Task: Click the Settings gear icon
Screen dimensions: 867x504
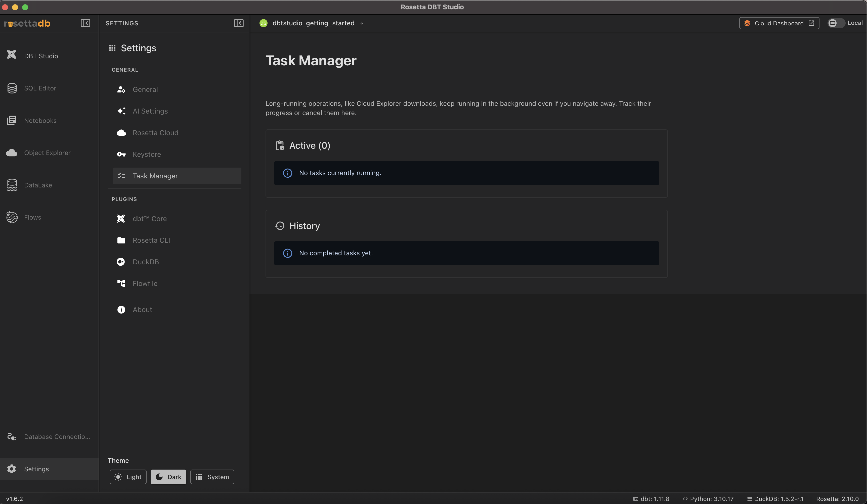Action: coord(12,469)
